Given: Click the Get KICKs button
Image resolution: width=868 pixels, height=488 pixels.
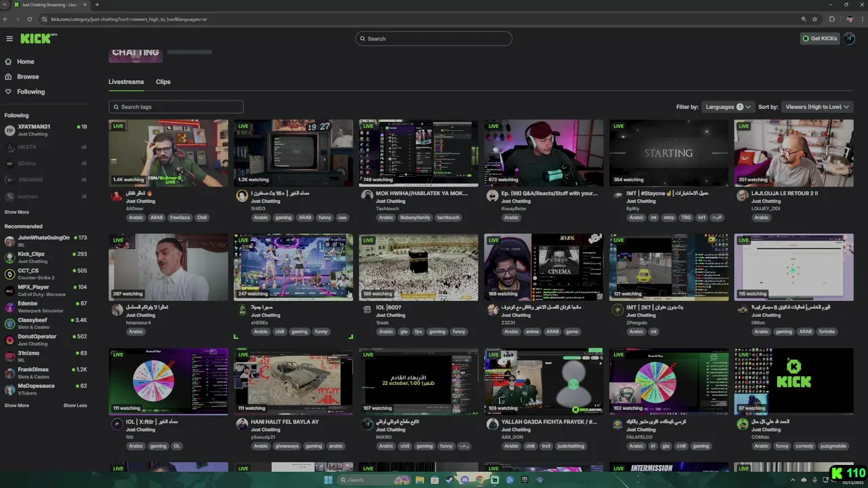Looking at the screenshot, I should click(x=820, y=39).
